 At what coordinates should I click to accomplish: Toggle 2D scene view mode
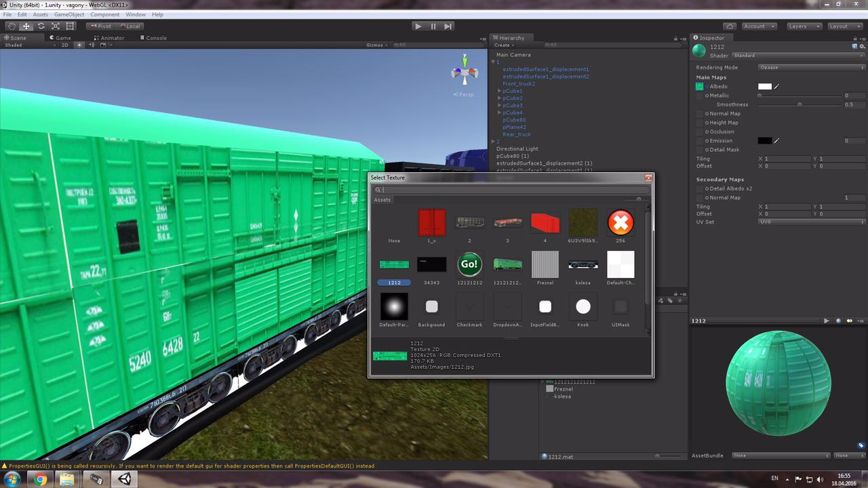point(65,45)
